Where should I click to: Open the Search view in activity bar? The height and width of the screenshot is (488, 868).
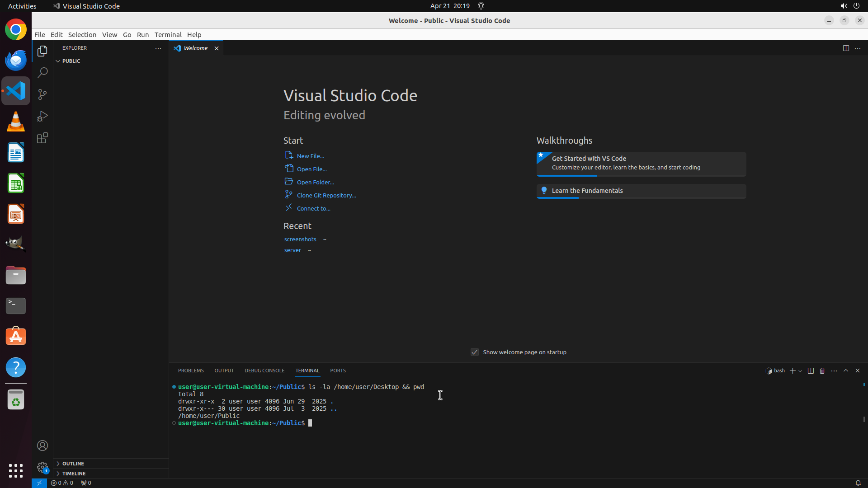42,72
